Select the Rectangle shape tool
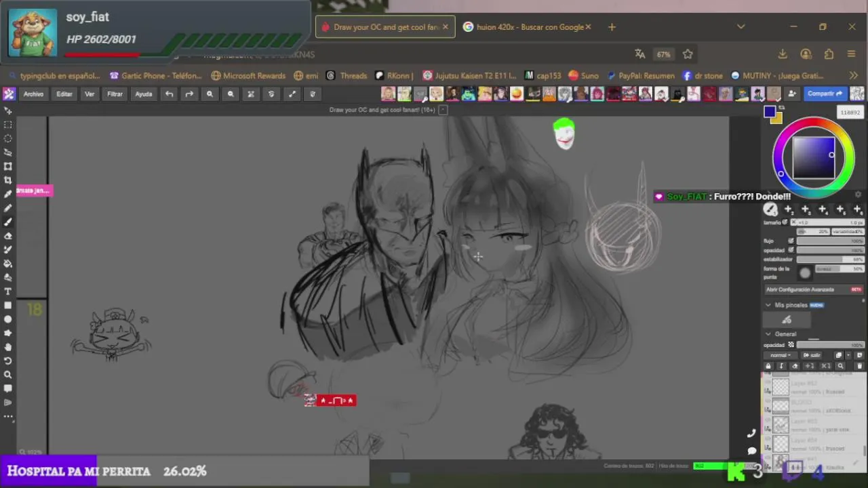The height and width of the screenshot is (488, 868). 8,305
